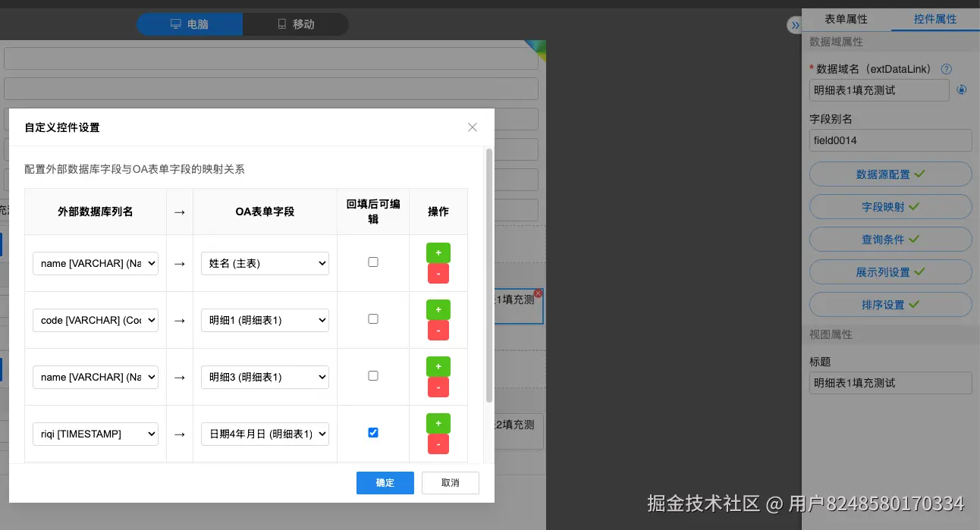Image resolution: width=980 pixels, height=530 pixels.
Task: Click the 确定 button
Action: 385,483
